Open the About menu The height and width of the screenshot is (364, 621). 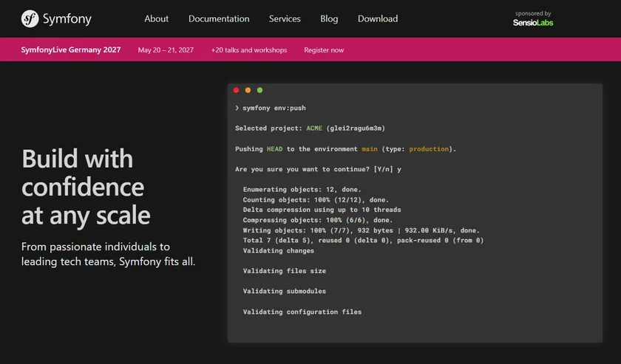tap(157, 18)
